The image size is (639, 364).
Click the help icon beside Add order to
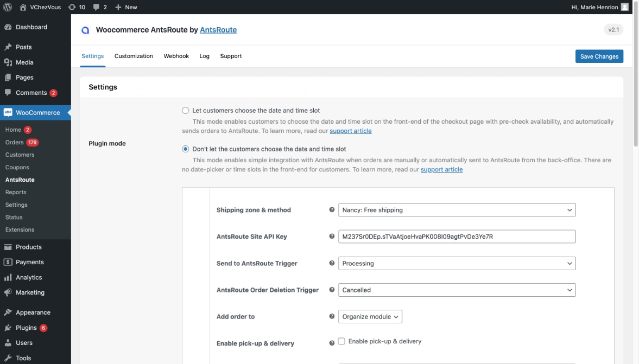point(332,316)
